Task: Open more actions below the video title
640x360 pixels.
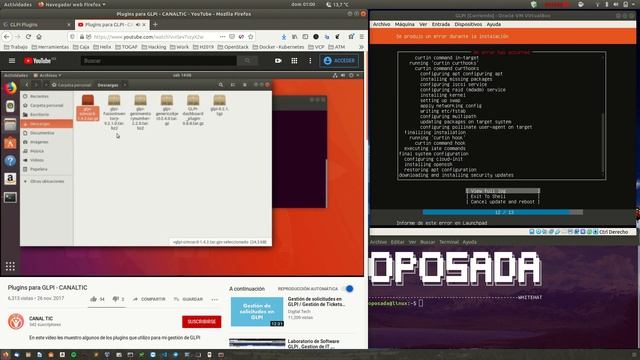Action: [215, 299]
